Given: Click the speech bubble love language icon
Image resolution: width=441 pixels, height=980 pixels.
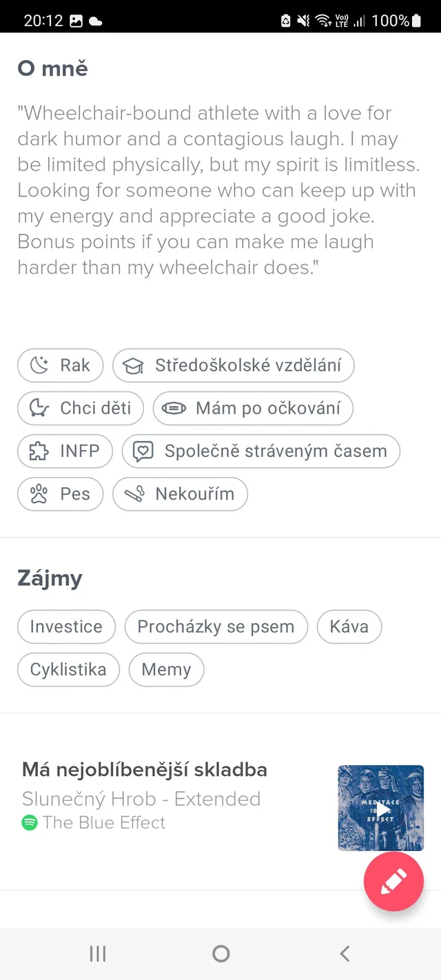Looking at the screenshot, I should pyautogui.click(x=144, y=451).
